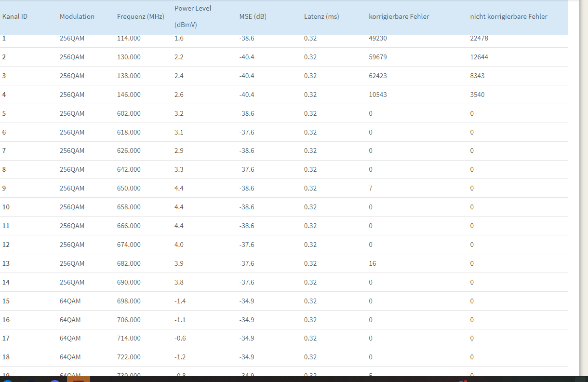Click correctable errors value 62423
Viewport: 588px width, 382px height.
[x=378, y=76]
